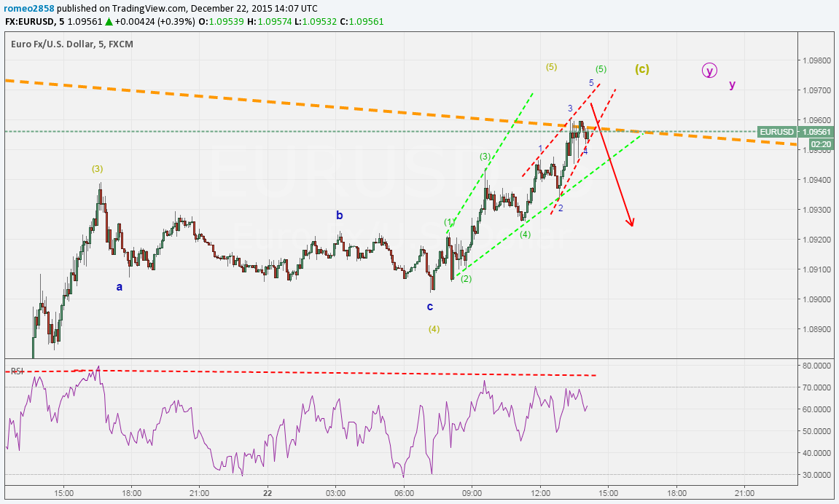Click the 1.09400 price axis label
The image size is (839, 504).
[x=817, y=180]
